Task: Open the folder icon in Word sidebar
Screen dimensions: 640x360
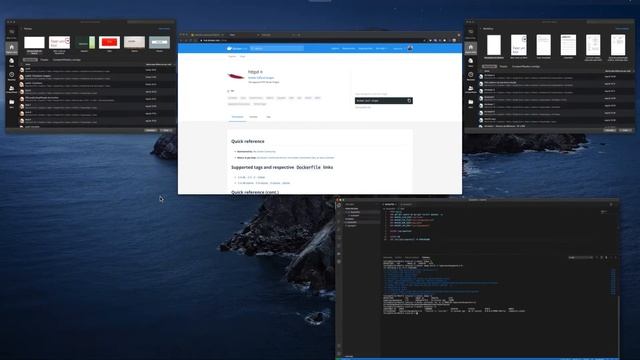Action: click(x=471, y=103)
